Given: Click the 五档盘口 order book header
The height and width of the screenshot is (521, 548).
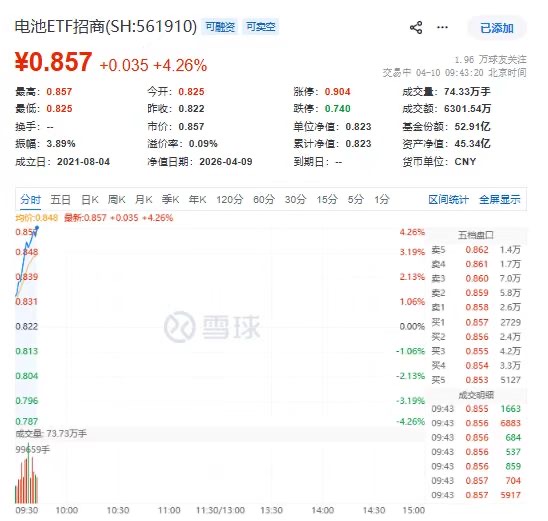Looking at the screenshot, I should 476,235.
